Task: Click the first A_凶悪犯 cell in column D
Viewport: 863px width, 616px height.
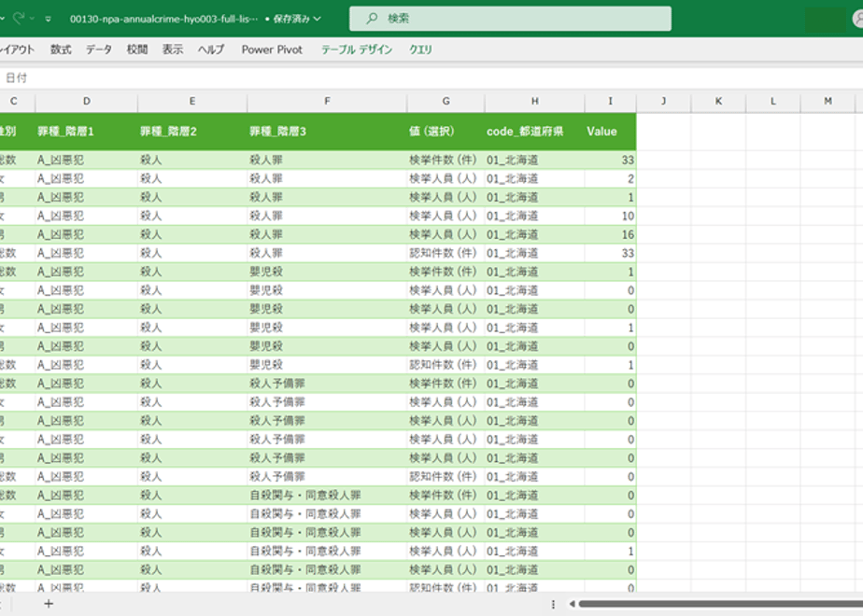Action: tap(87, 160)
